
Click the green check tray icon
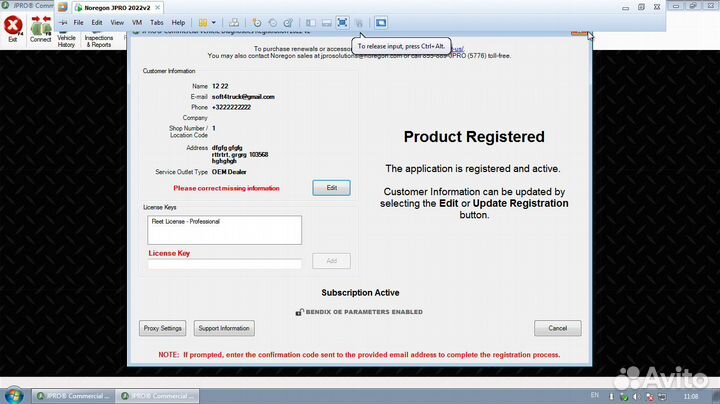(624, 396)
